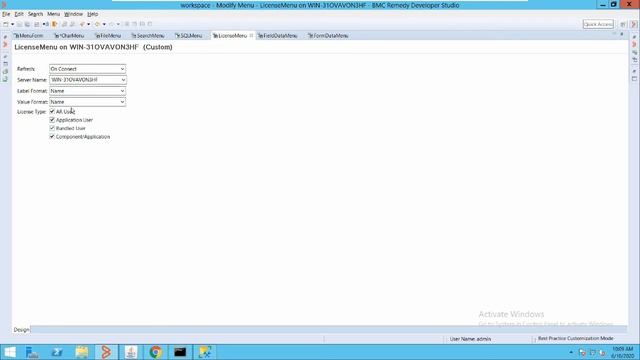640x360 pixels.
Task: Switch to the FileMenu tab
Action: [x=108, y=36]
